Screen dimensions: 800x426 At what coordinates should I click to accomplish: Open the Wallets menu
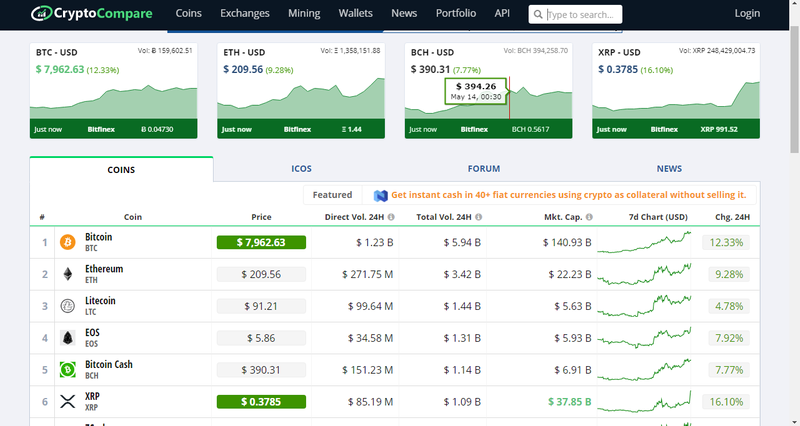click(x=356, y=13)
